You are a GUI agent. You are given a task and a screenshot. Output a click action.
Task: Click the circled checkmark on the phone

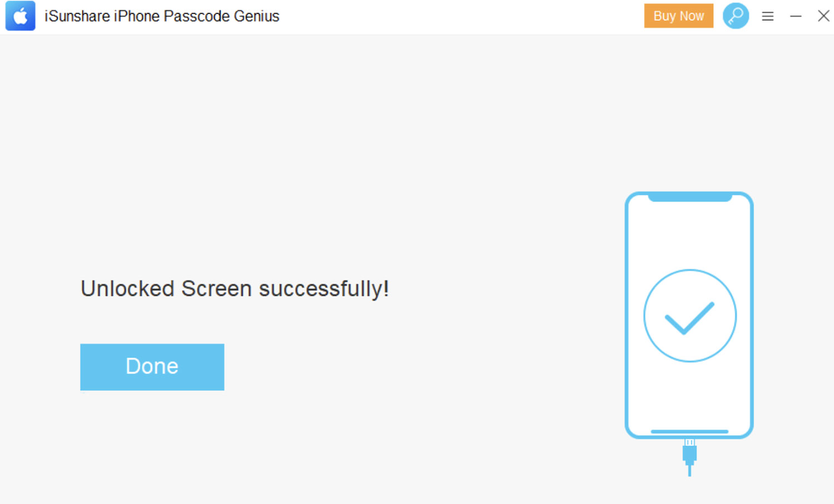tap(690, 316)
